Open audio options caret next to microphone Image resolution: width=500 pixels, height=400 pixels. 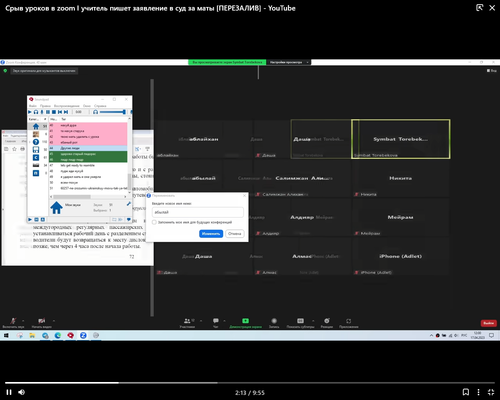click(23, 321)
